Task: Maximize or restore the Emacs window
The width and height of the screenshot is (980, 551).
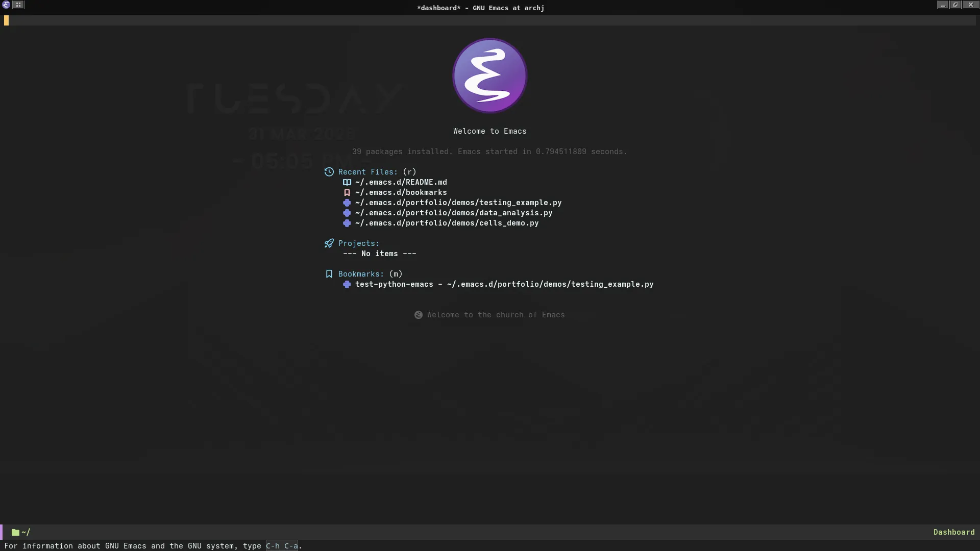Action: point(955,5)
